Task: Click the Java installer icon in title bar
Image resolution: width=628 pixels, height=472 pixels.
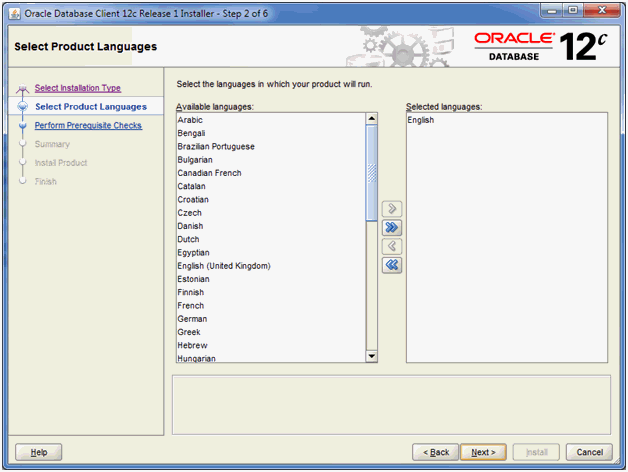Action: click(x=15, y=14)
